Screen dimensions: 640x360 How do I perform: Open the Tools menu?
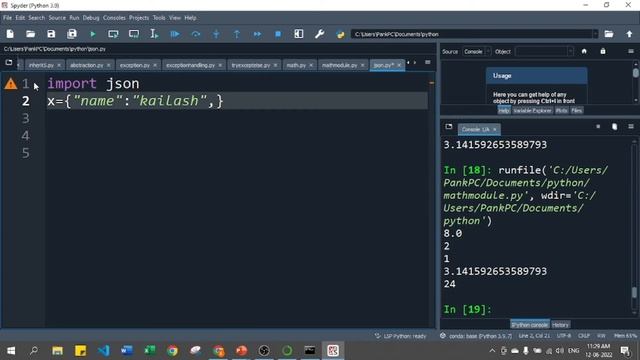point(159,18)
